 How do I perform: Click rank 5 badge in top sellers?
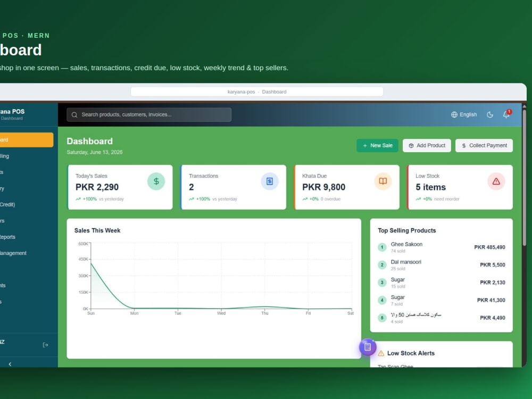(382, 318)
